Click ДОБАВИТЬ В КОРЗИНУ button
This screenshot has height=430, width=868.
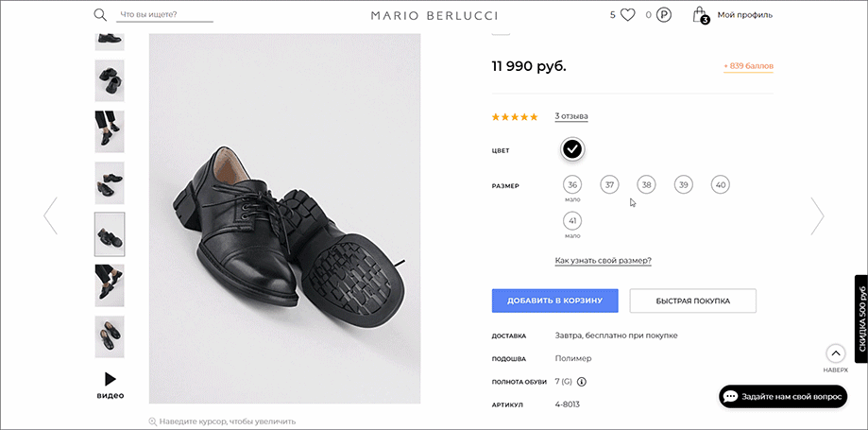pos(554,301)
